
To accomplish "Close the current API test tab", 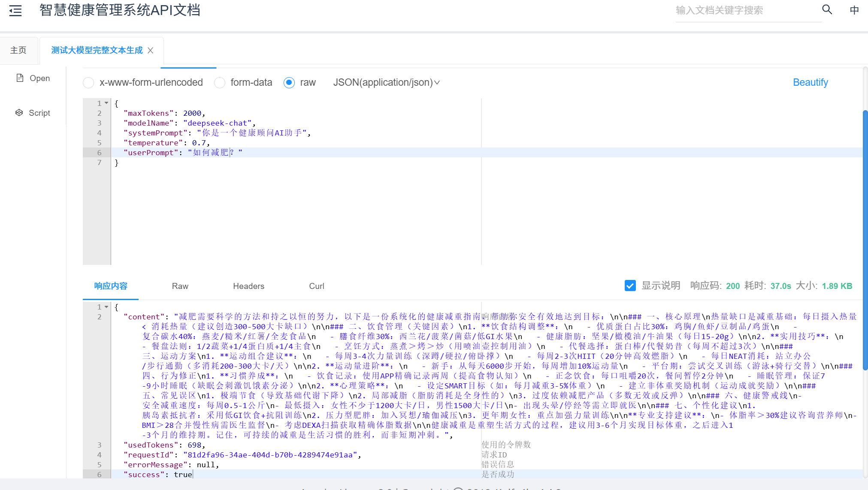I will (151, 51).
